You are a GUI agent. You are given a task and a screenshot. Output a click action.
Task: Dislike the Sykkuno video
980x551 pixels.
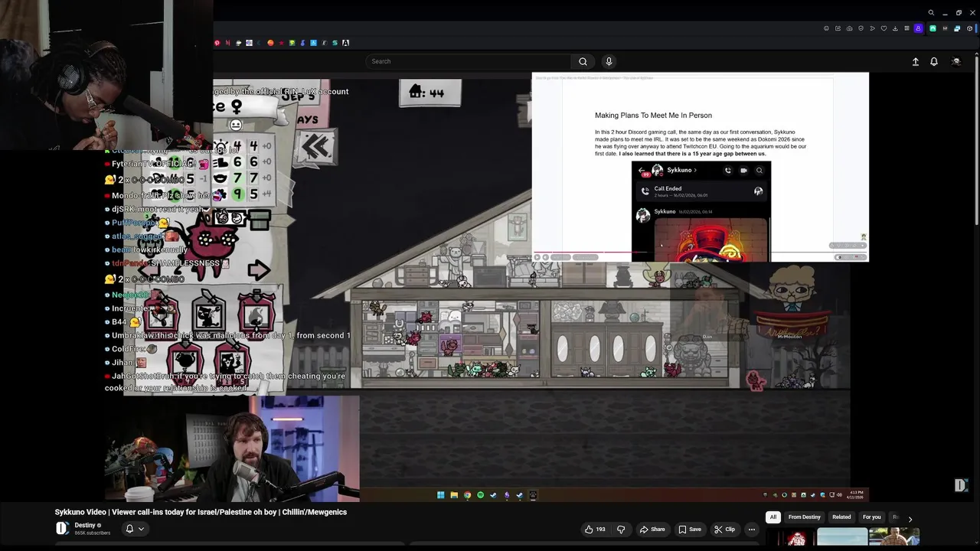[x=621, y=529]
